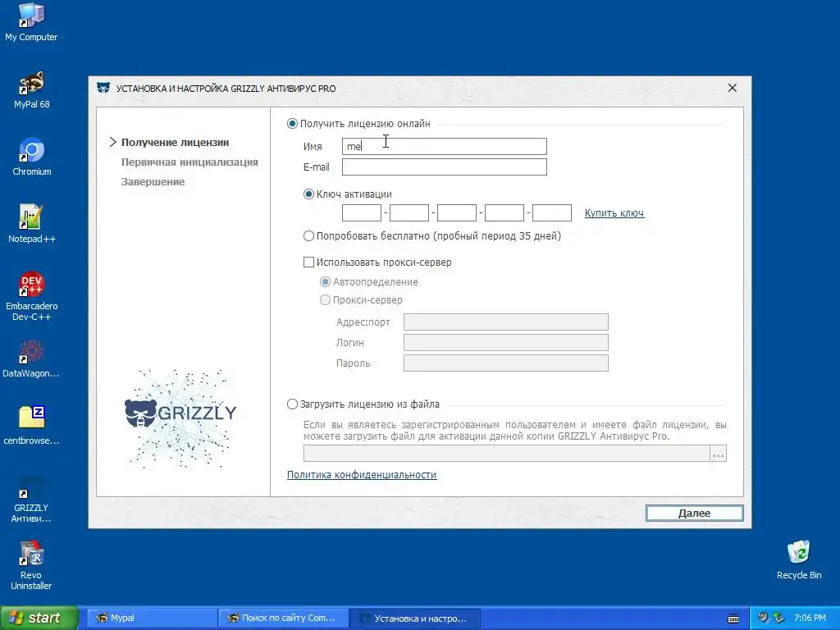Select GRIZZLY Антиви... desktop shortcut
Screen dimensions: 840x630
31,499
